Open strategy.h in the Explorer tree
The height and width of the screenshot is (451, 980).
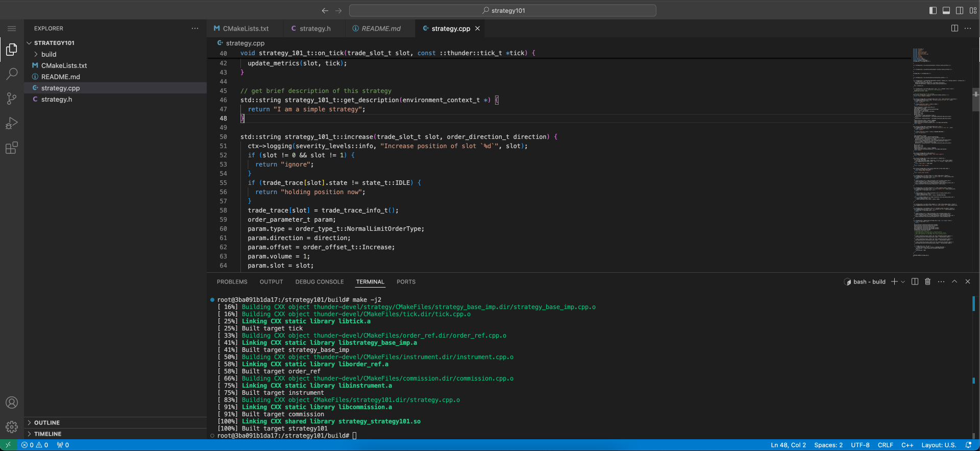(x=115, y=99)
